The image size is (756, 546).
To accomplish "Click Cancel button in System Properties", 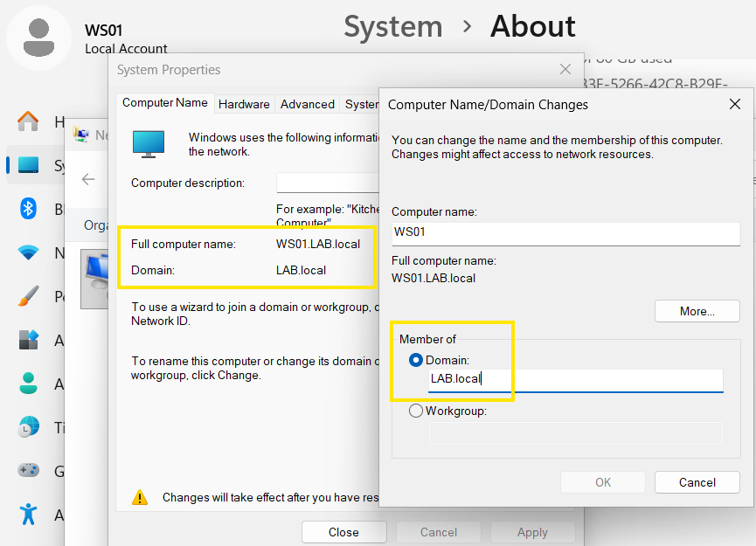I will click(x=438, y=532).
